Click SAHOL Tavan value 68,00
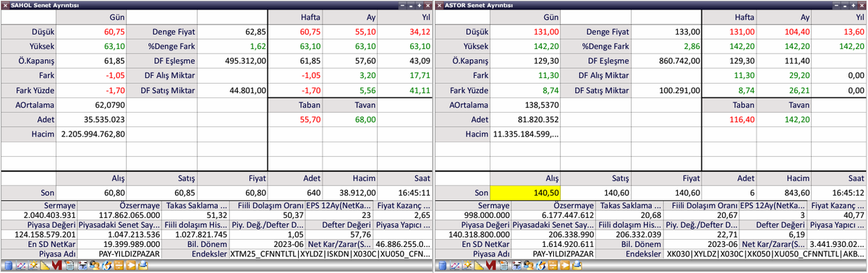Viewport: 868px width, 273px height. tap(365, 119)
